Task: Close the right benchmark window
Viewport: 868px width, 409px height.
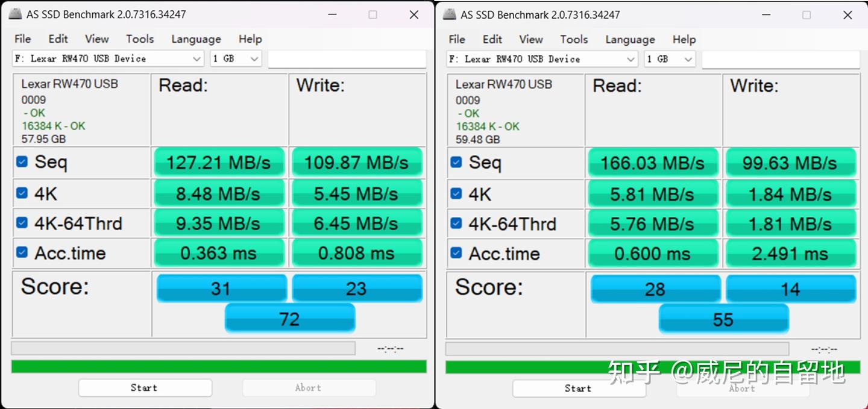Action: pyautogui.click(x=848, y=14)
